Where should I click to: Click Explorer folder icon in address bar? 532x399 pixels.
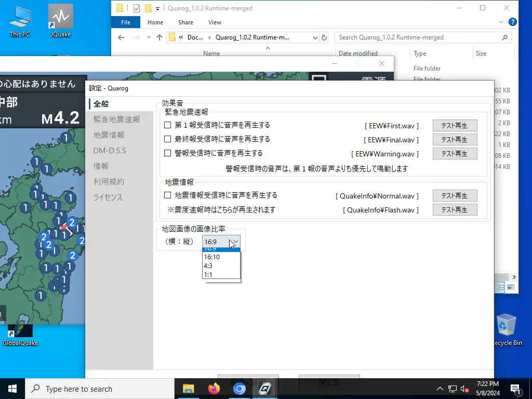[172, 37]
